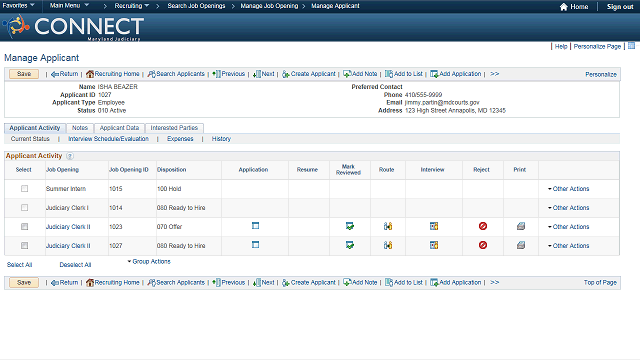Click the top Save button
The width and height of the screenshot is (640, 360).
(24, 74)
